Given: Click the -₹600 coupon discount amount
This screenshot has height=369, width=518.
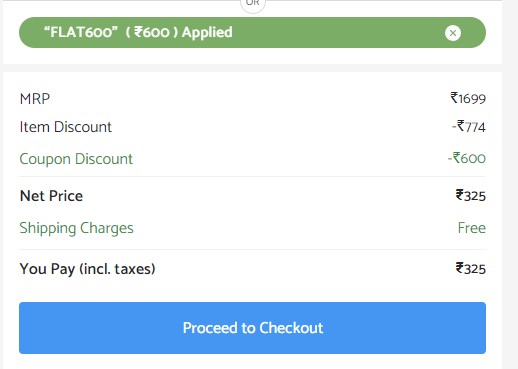Looking at the screenshot, I should click(x=467, y=158).
